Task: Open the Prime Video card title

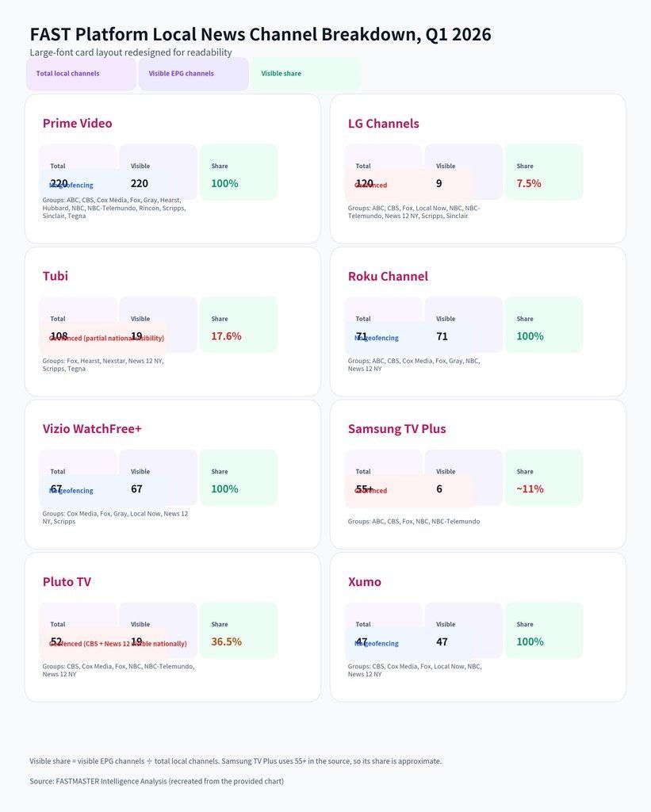Action: coord(78,124)
